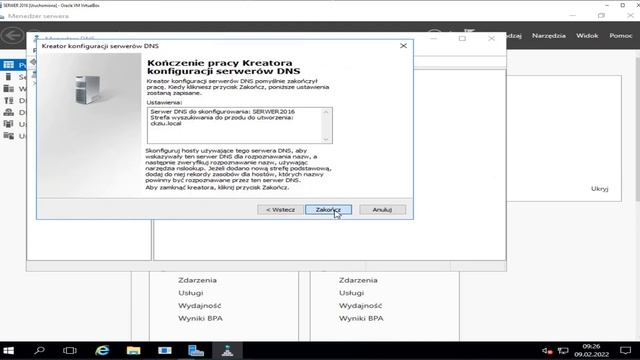Switch to DNS Manager on the taskbar
Viewport: 640px width, 360px height.
(x=227, y=351)
